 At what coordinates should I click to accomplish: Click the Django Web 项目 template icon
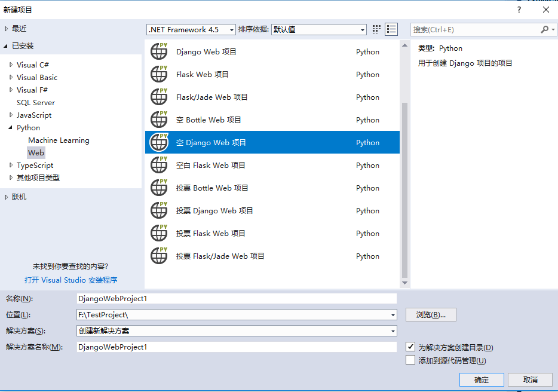[x=159, y=51]
